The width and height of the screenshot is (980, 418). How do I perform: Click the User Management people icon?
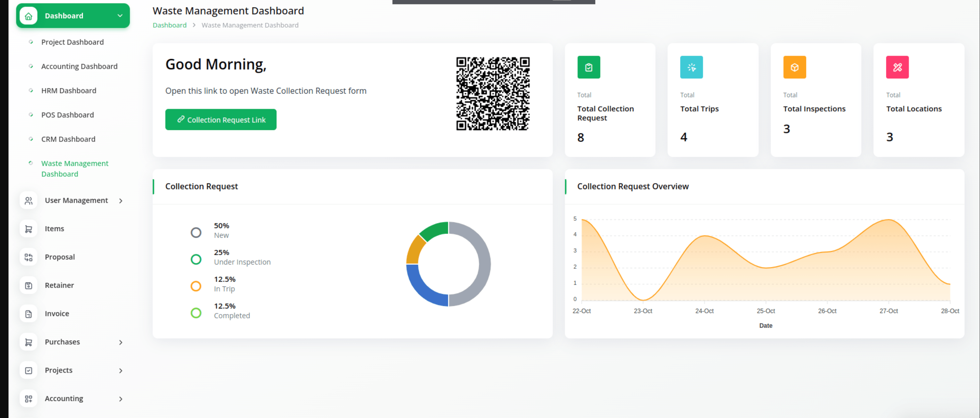pos(28,201)
